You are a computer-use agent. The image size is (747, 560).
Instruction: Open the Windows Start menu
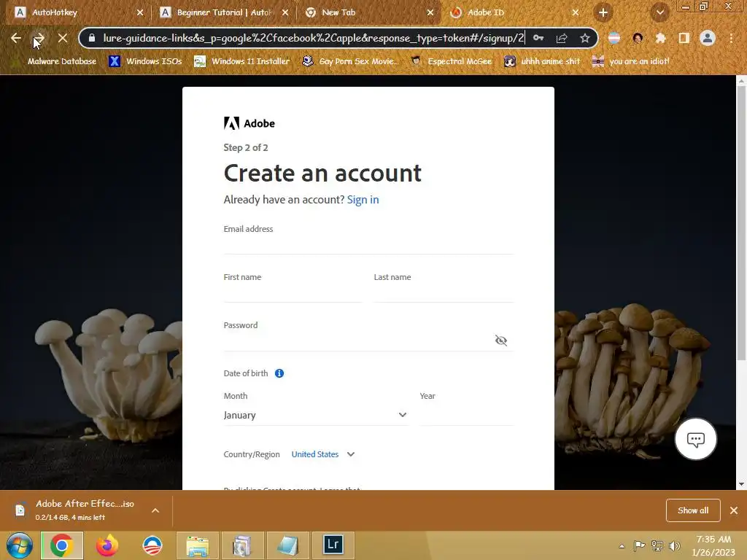[x=20, y=545]
